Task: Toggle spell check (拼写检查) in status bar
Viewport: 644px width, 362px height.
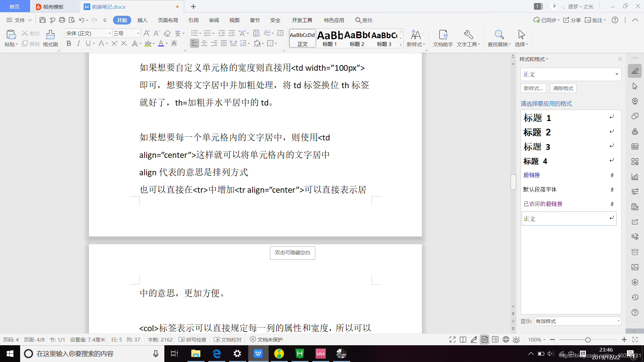Action: click(193, 340)
